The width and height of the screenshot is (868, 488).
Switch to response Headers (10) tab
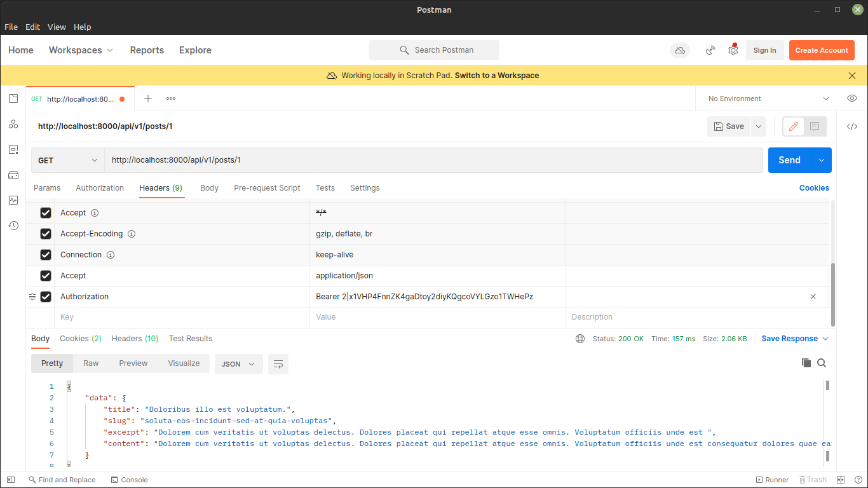click(x=135, y=339)
